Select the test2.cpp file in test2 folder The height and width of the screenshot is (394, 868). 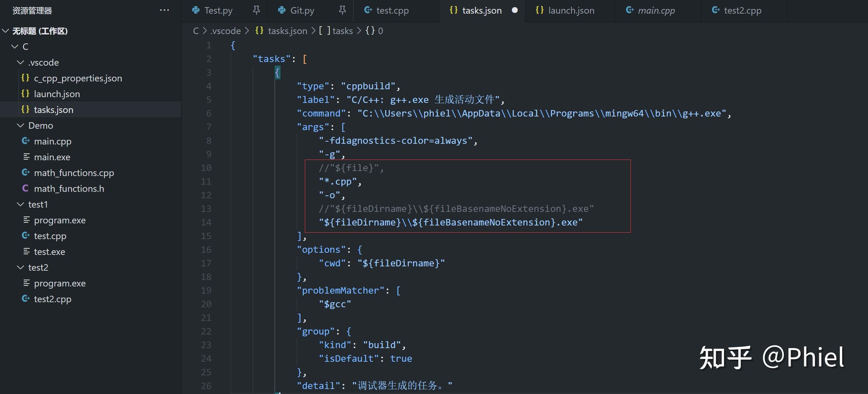pos(52,299)
